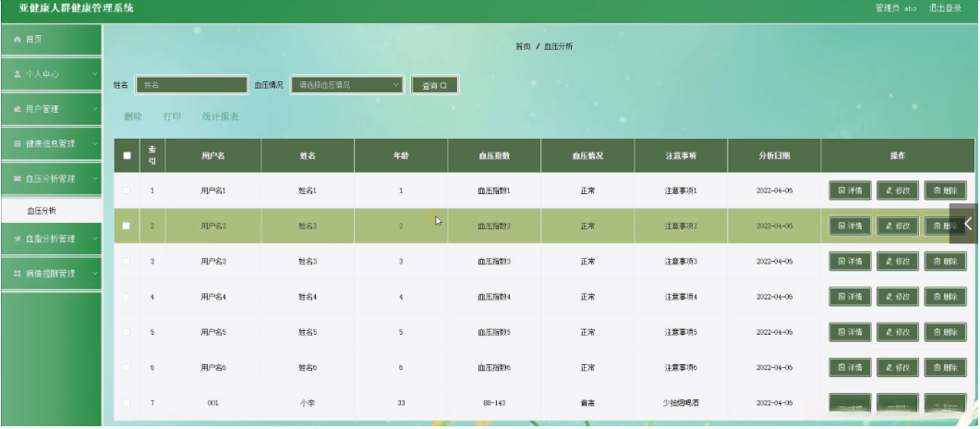980x429 pixels.
Task: Expand the 个人中心 menu chevron
Action: pos(95,74)
